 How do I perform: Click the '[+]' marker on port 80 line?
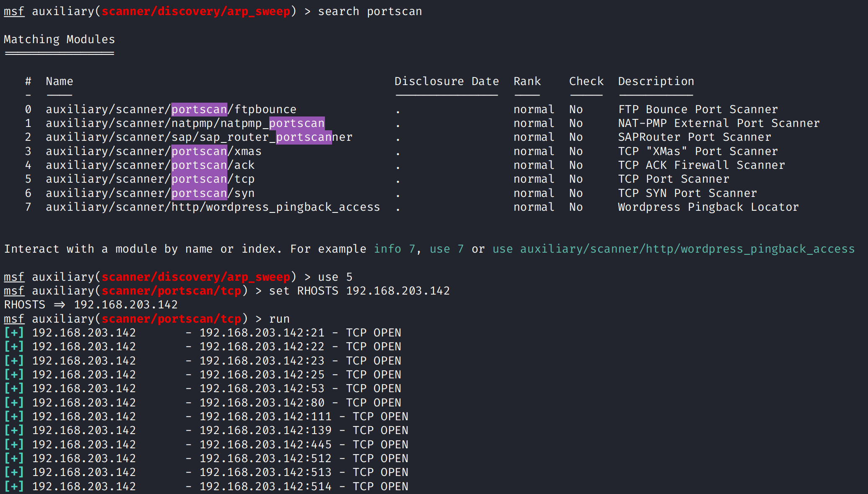[14, 402]
